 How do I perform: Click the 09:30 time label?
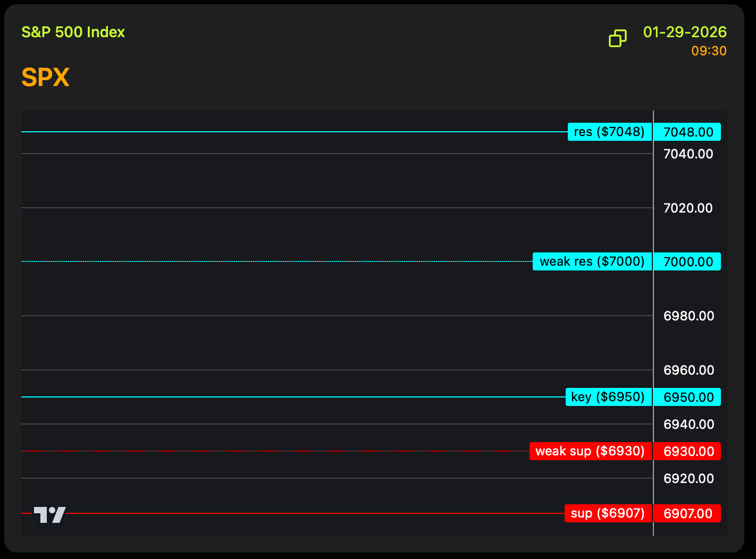pyautogui.click(x=709, y=51)
